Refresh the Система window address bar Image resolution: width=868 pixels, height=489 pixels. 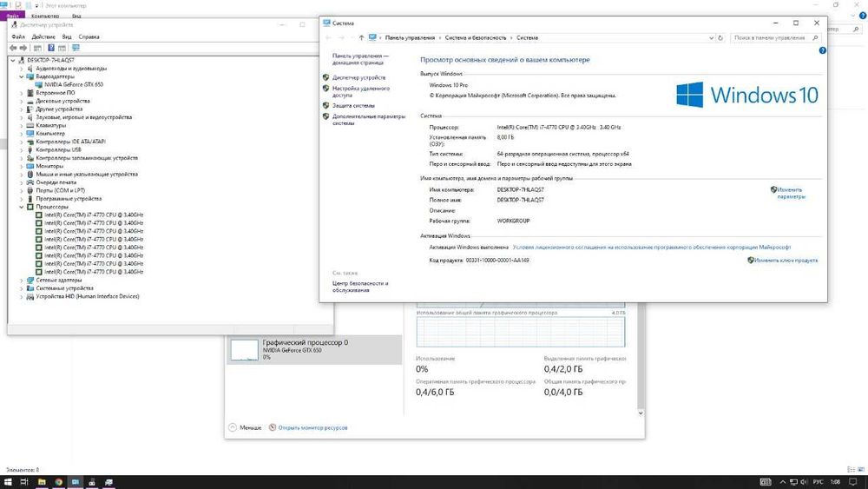pyautogui.click(x=720, y=37)
